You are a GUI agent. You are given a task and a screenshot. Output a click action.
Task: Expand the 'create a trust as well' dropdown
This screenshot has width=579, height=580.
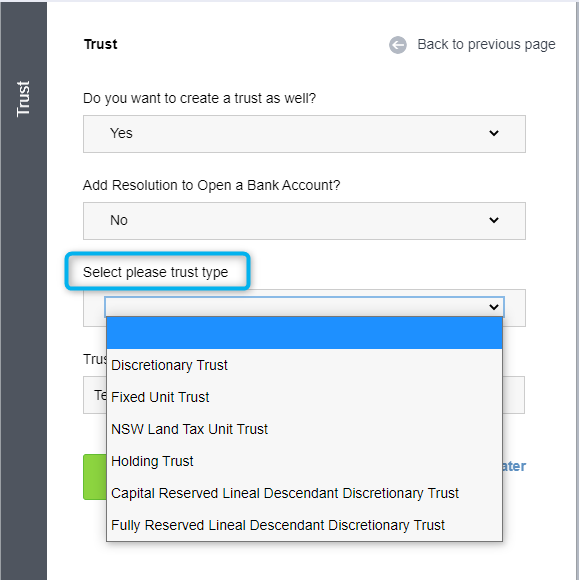(x=304, y=134)
